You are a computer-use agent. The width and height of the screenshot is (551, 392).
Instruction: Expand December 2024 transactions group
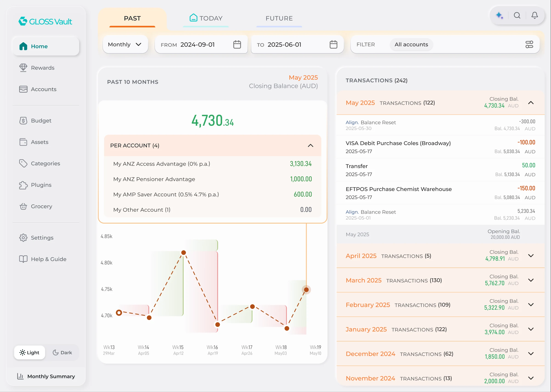531,354
